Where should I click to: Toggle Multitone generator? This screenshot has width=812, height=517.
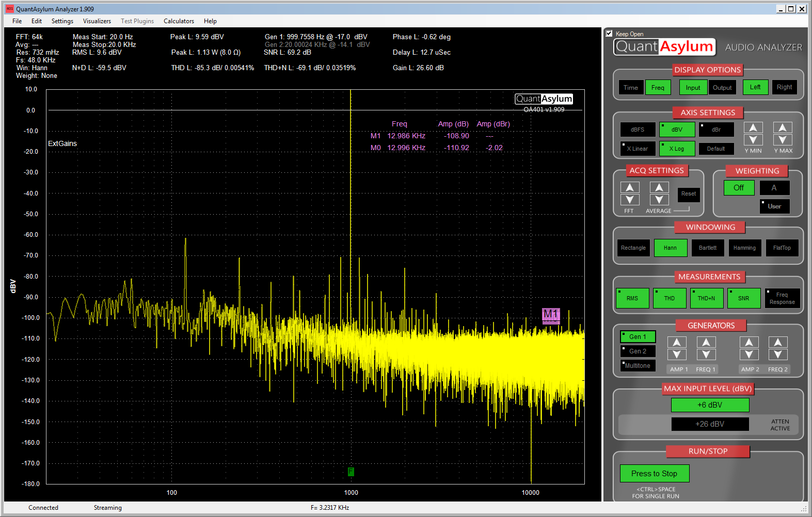tap(638, 366)
